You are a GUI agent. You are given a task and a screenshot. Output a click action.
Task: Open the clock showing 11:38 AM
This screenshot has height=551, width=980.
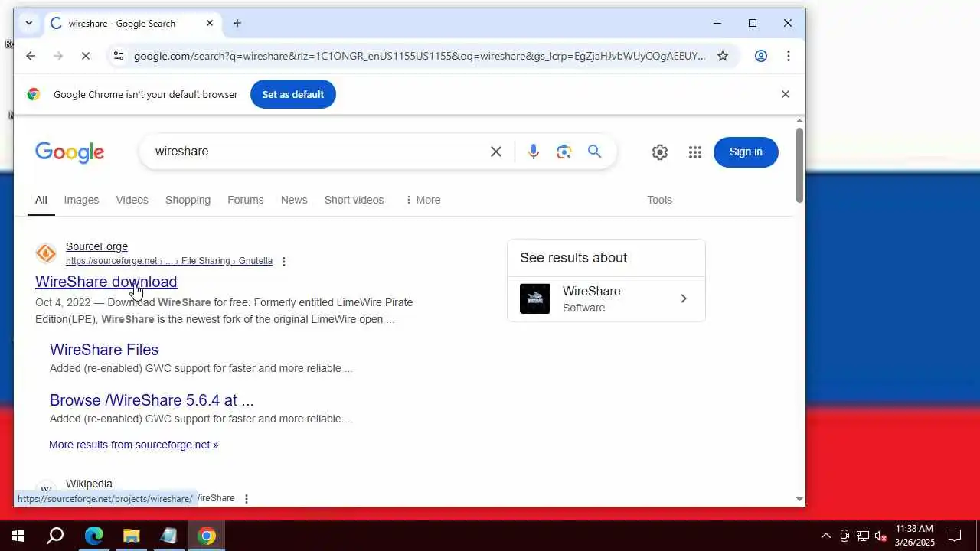point(914,536)
